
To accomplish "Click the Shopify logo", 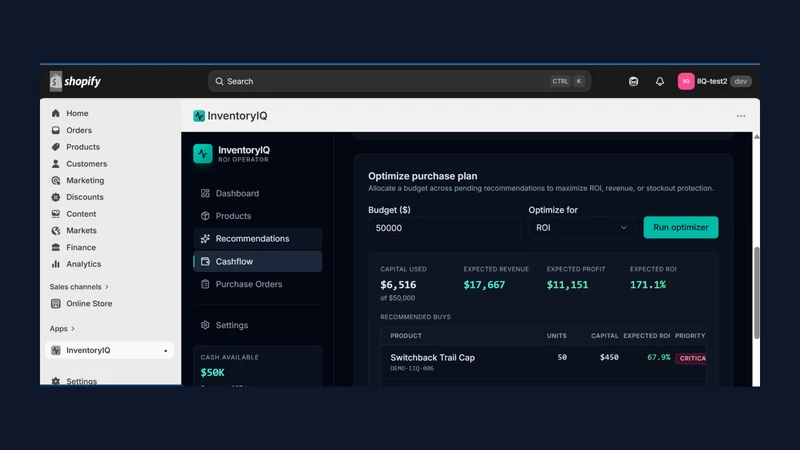I will [76, 81].
